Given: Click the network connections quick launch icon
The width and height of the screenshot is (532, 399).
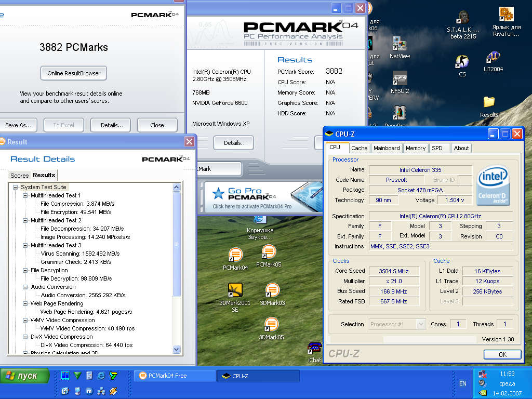Looking at the screenshot, I should (101, 391).
